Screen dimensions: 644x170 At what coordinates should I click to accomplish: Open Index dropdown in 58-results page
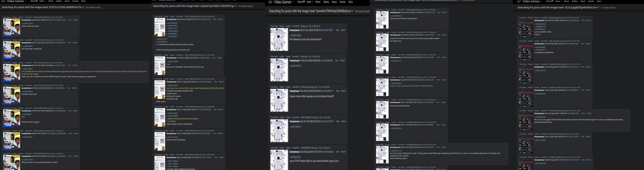(310, 2)
